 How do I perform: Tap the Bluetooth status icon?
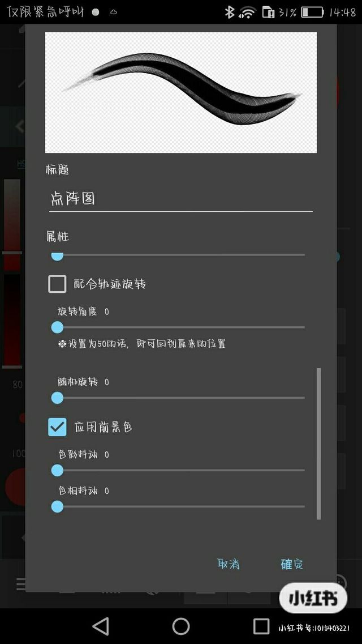(x=229, y=12)
